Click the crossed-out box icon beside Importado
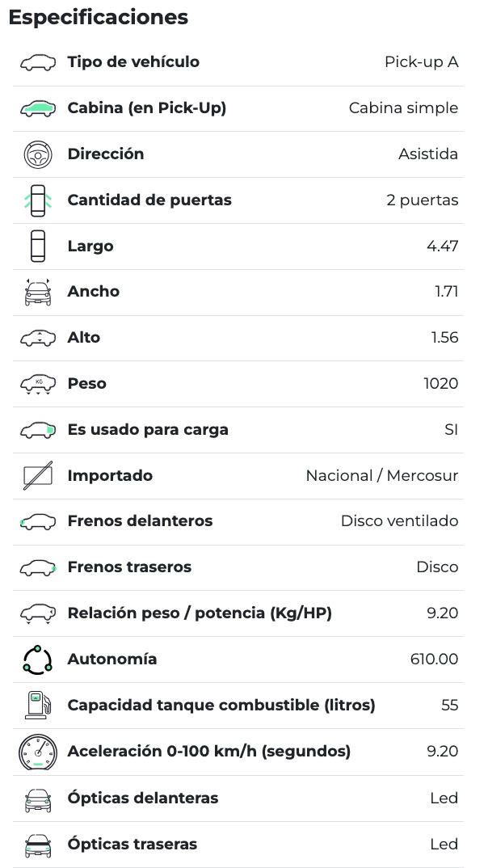 click(38, 476)
